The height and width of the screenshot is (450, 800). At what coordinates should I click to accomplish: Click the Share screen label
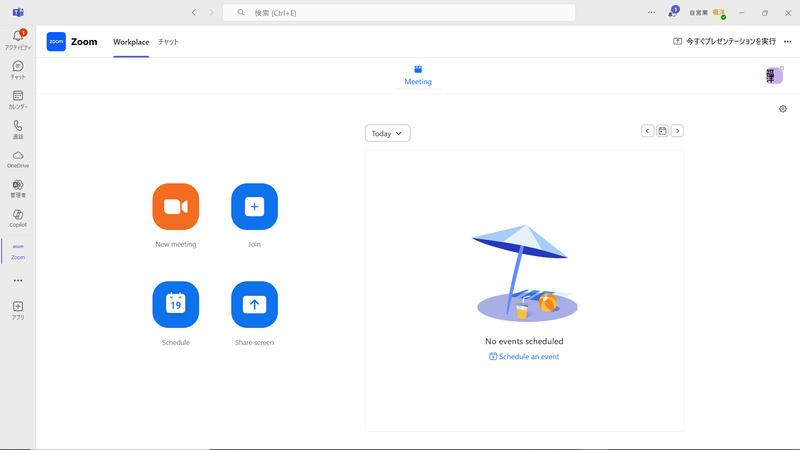pos(254,342)
